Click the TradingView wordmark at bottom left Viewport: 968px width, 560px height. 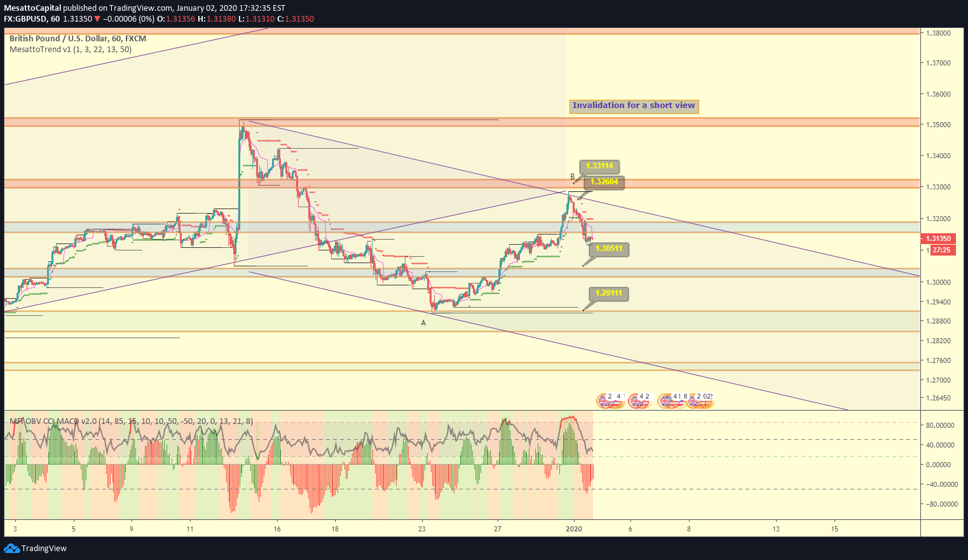coord(44,549)
